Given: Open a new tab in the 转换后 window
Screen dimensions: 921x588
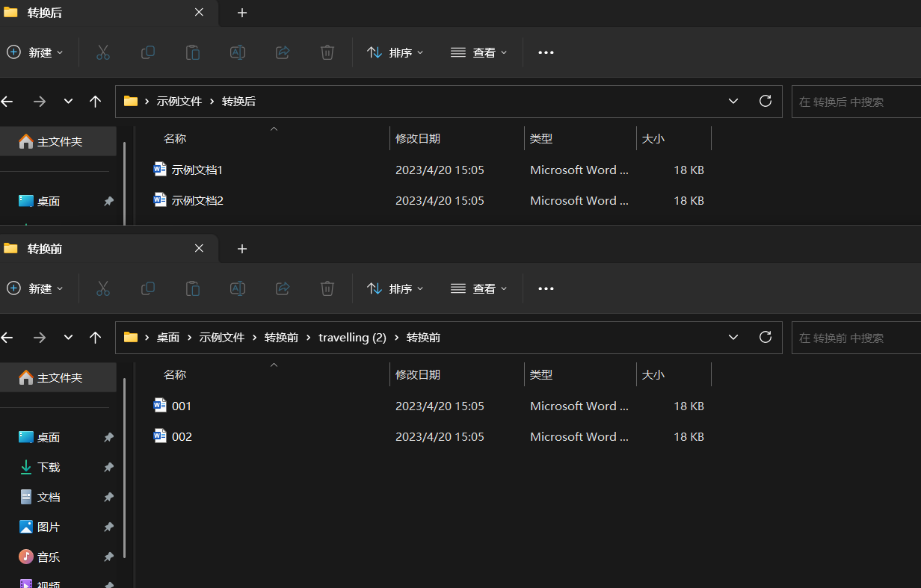Looking at the screenshot, I should tap(241, 13).
